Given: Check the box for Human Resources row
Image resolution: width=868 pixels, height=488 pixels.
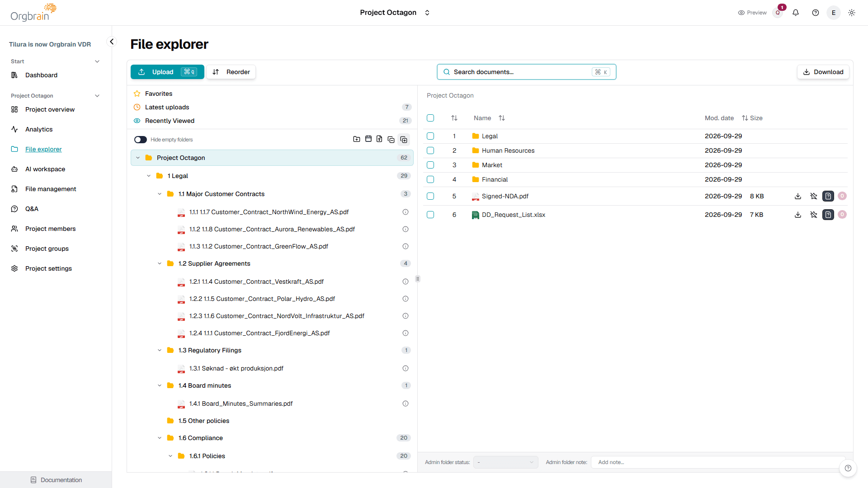Looking at the screenshot, I should 430,150.
